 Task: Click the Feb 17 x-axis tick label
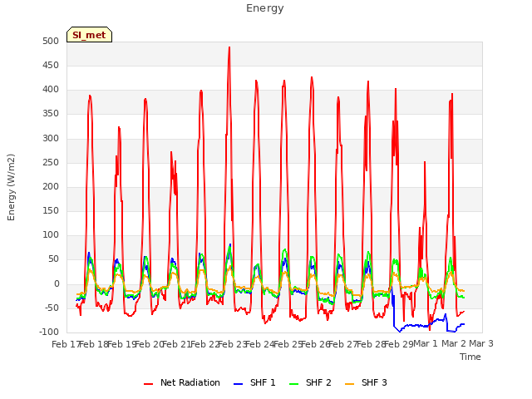(66, 344)
